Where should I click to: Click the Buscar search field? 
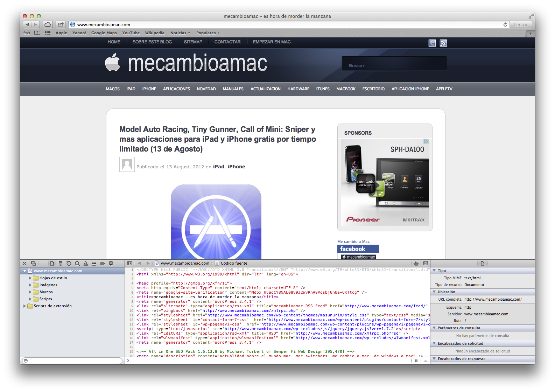tap(394, 63)
